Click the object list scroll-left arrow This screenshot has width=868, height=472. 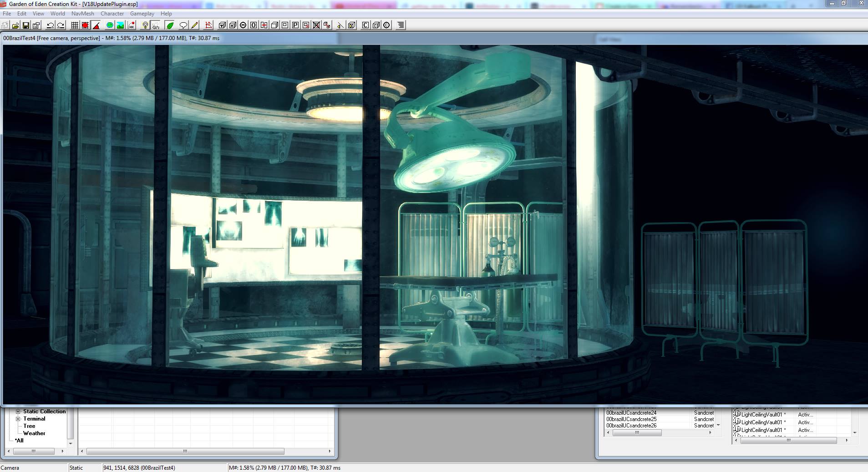(x=82, y=452)
